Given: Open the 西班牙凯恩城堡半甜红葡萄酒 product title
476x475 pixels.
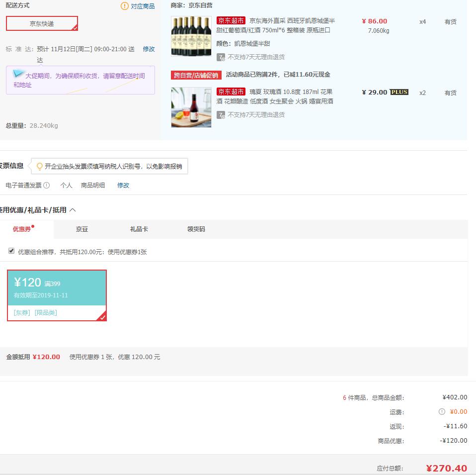Looking at the screenshot, I should [x=276, y=25].
